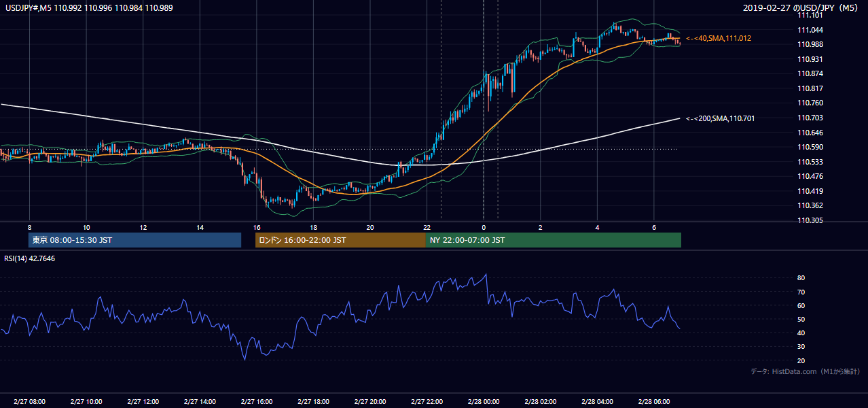Image resolution: width=868 pixels, height=408 pixels.
Task: Click hour tick 22 under price chart
Action: 427,227
